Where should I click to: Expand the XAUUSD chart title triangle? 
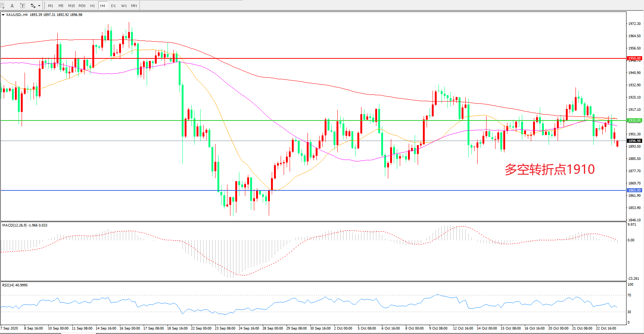(3, 15)
